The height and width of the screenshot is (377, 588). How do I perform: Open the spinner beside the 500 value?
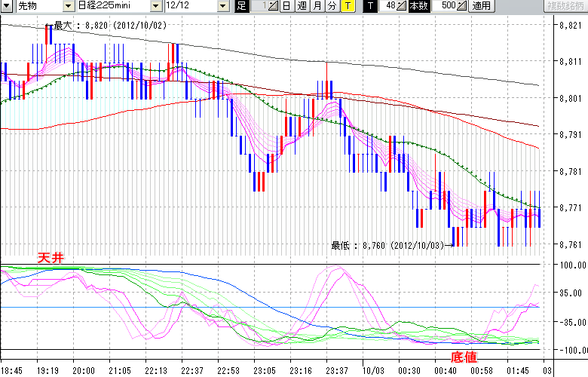coord(462,6)
